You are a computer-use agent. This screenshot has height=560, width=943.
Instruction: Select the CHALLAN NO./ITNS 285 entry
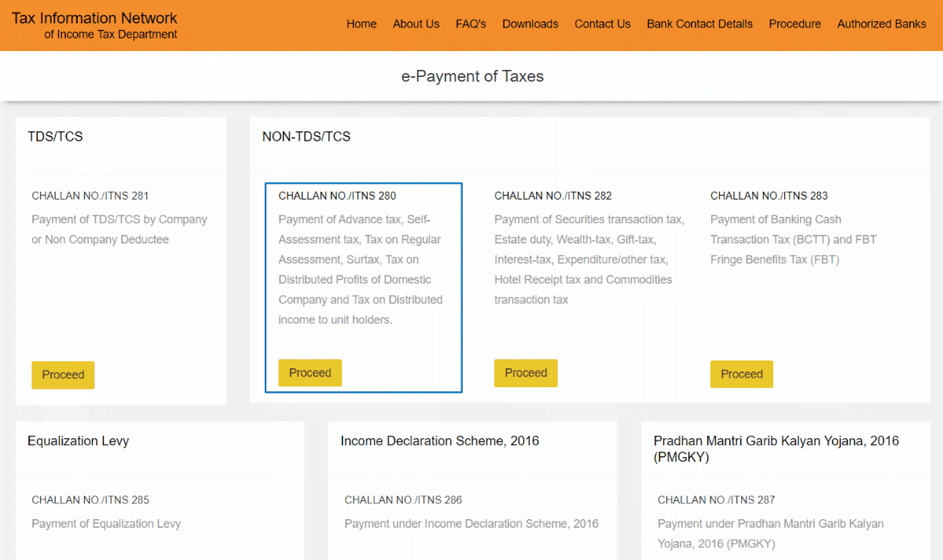90,500
